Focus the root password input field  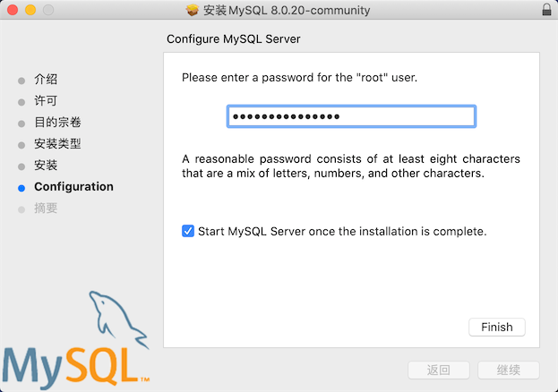(350, 117)
